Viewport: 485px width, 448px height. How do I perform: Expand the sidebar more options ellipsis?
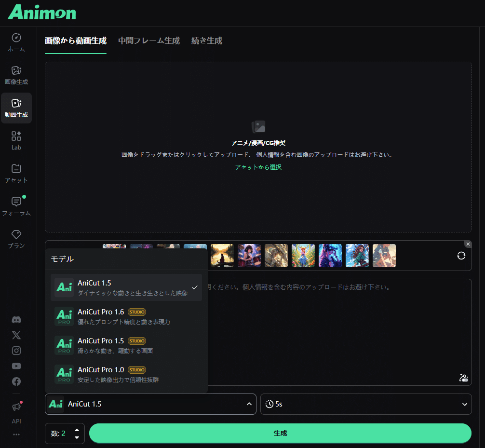[x=16, y=435]
